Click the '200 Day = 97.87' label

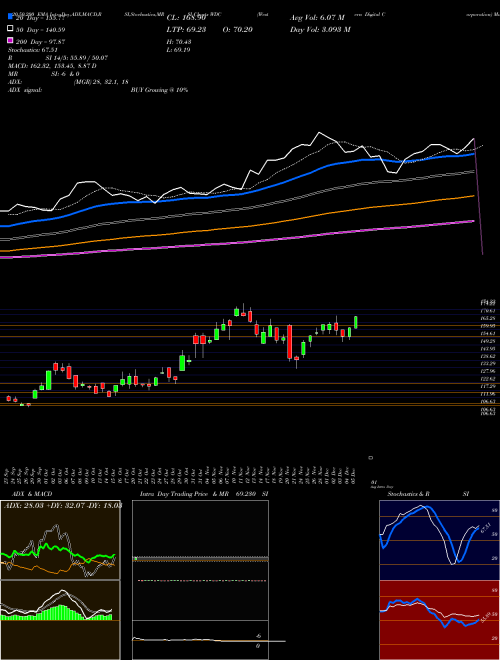(40, 42)
